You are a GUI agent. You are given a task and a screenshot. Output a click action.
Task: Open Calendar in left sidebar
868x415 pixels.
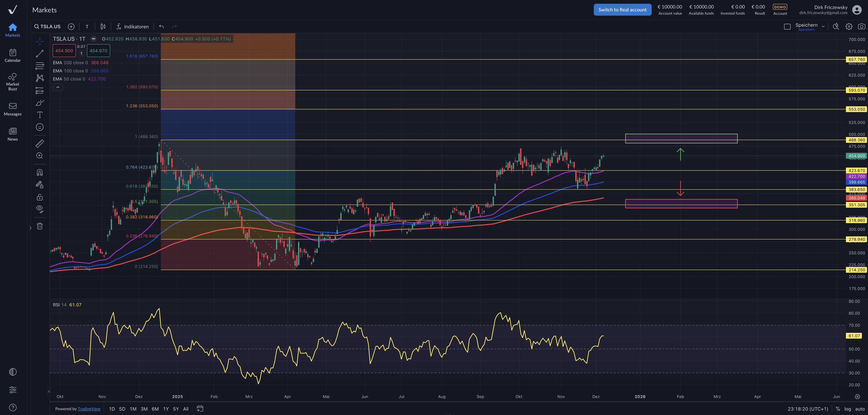pyautogui.click(x=12, y=56)
